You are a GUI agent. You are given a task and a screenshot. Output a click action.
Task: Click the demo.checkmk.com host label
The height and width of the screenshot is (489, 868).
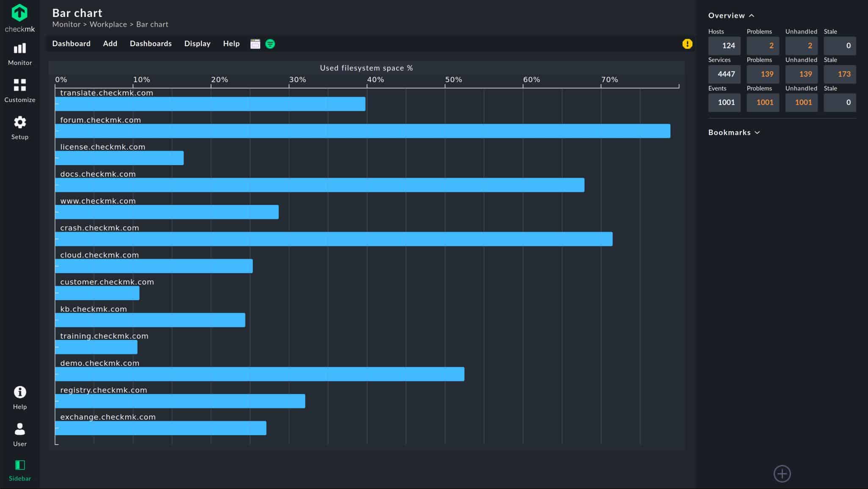(99, 363)
